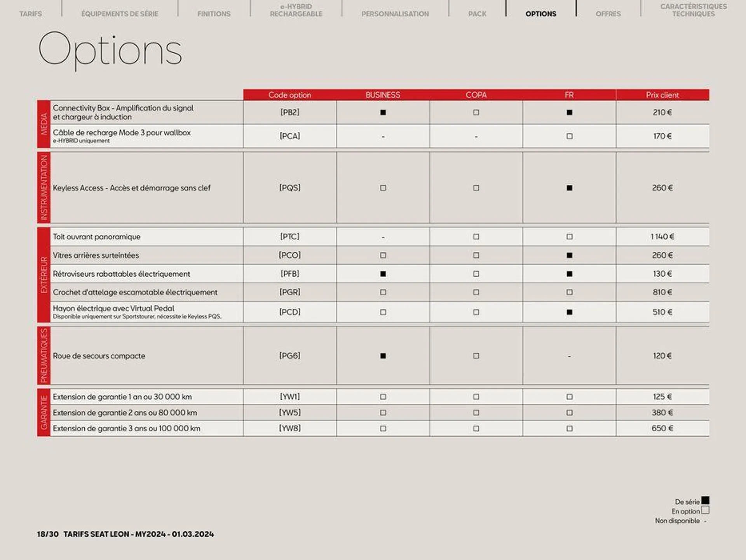This screenshot has width=746, height=560.
Task: Click the FR standard marker for Connectivity Box
Action: tap(570, 112)
